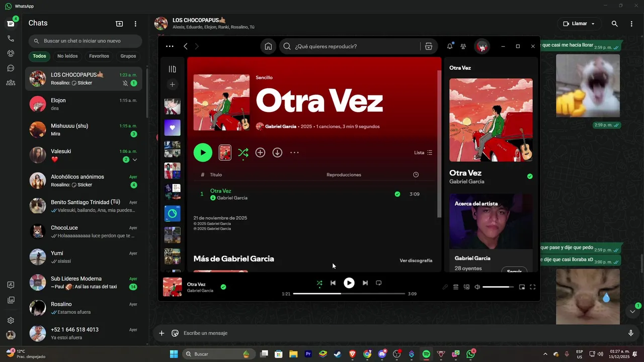Open WhatsApp communities icon in sidebar
The height and width of the screenshot is (362, 644).
coord(11,82)
